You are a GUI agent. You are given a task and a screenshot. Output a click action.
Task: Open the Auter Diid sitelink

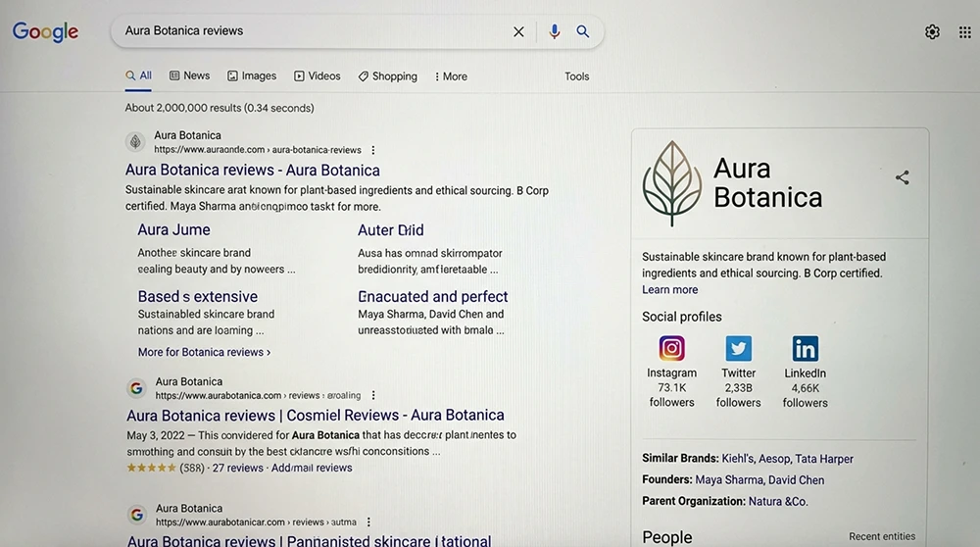click(x=391, y=230)
